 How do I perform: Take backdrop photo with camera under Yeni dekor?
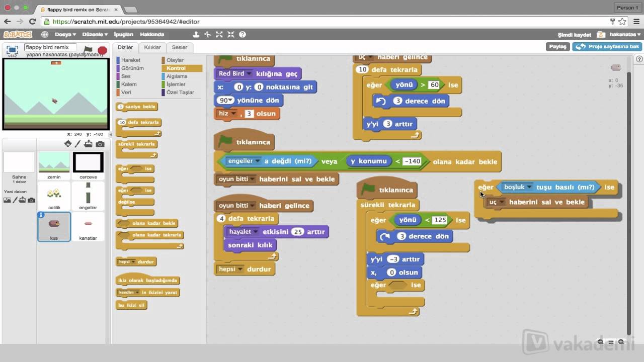pos(31,200)
